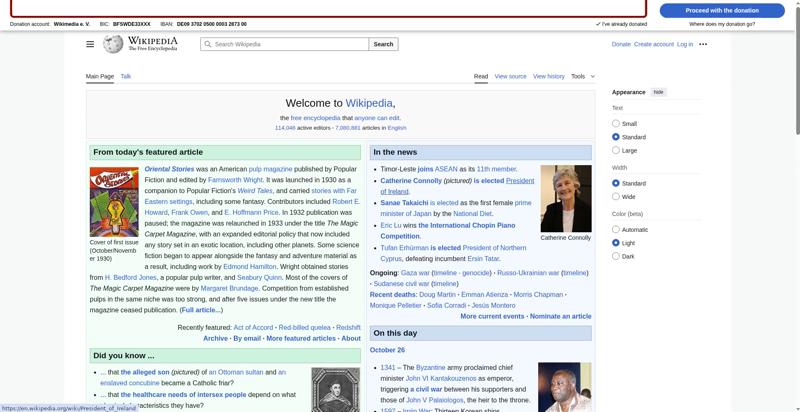Open the three-dot personal tools menu
This screenshot has height=412, width=800.
point(703,44)
